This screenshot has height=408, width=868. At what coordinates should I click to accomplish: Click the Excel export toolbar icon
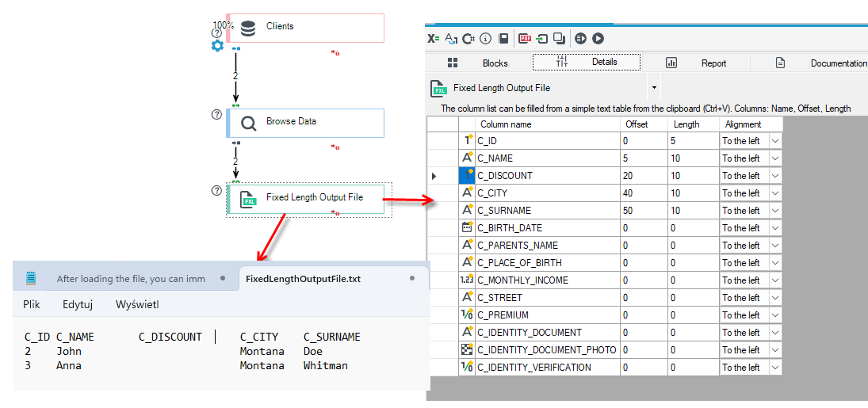coord(434,38)
